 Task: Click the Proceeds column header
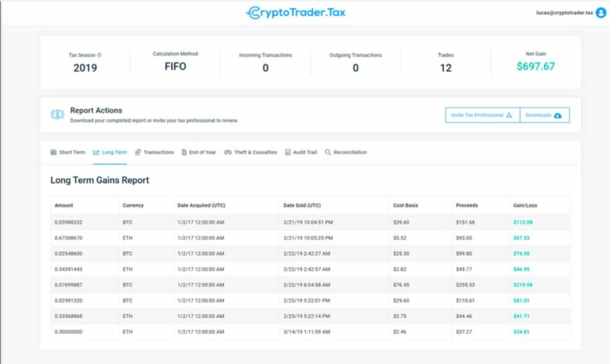pos(467,206)
